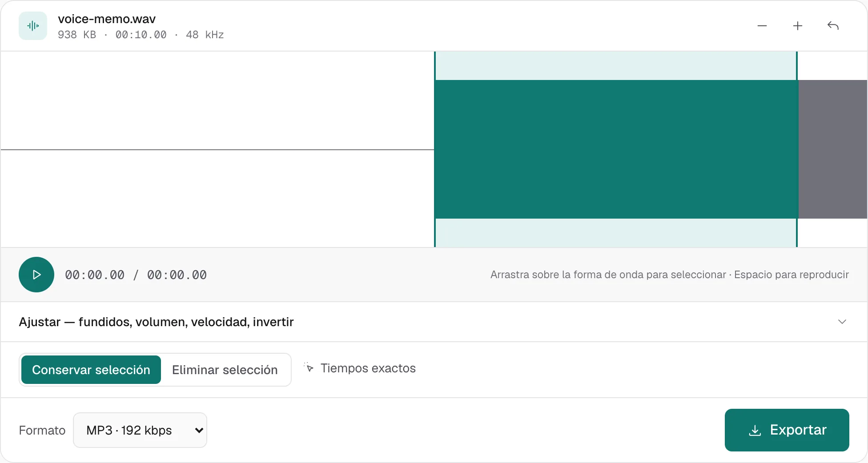Zoom out the waveform with the minus icon
This screenshot has height=463, width=868.
(x=762, y=26)
